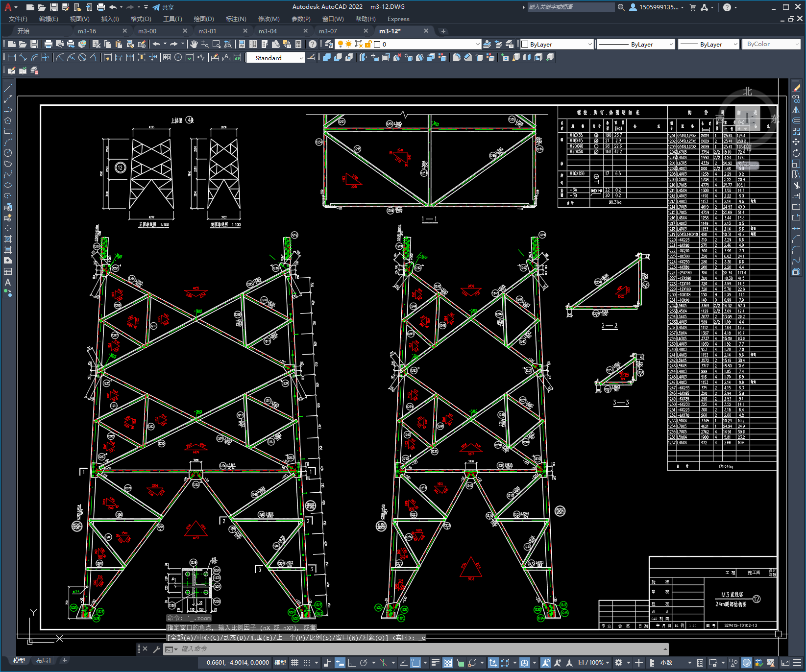Click the Diameter dimension tool

82,57
